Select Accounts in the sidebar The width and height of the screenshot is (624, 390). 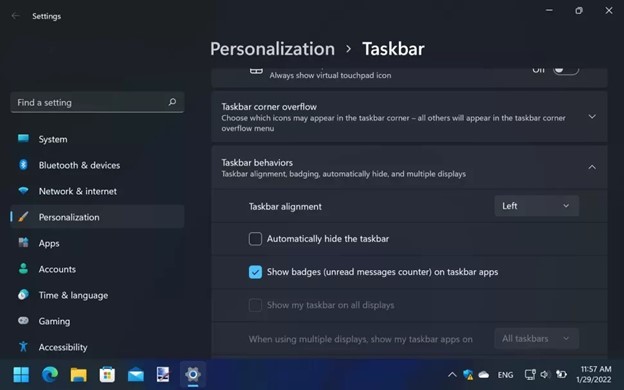tap(97, 269)
